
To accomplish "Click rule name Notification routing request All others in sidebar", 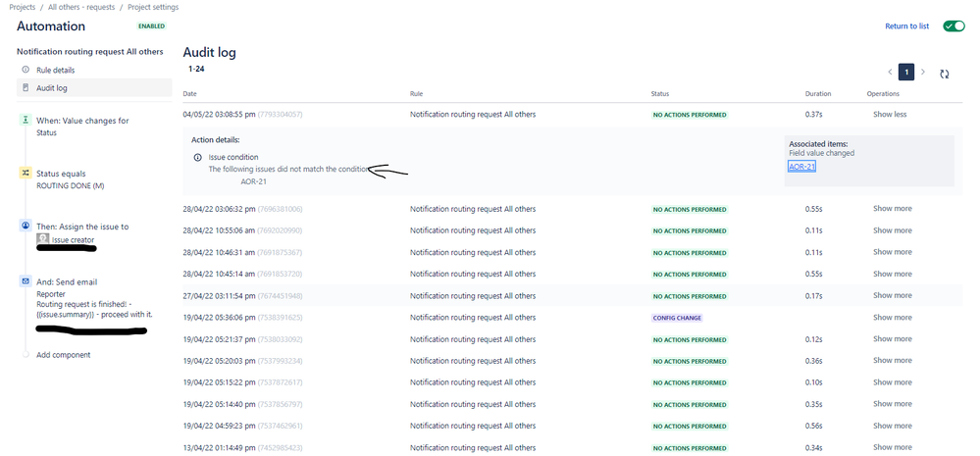I will click(90, 52).
